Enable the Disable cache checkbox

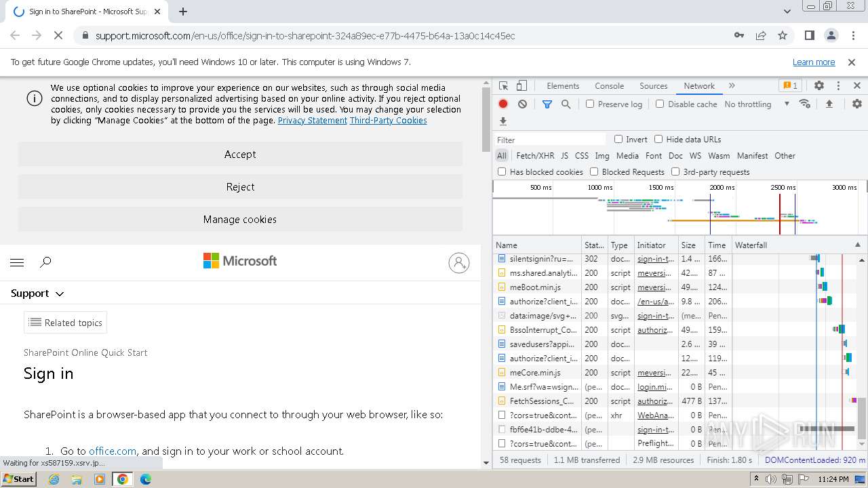[660, 104]
